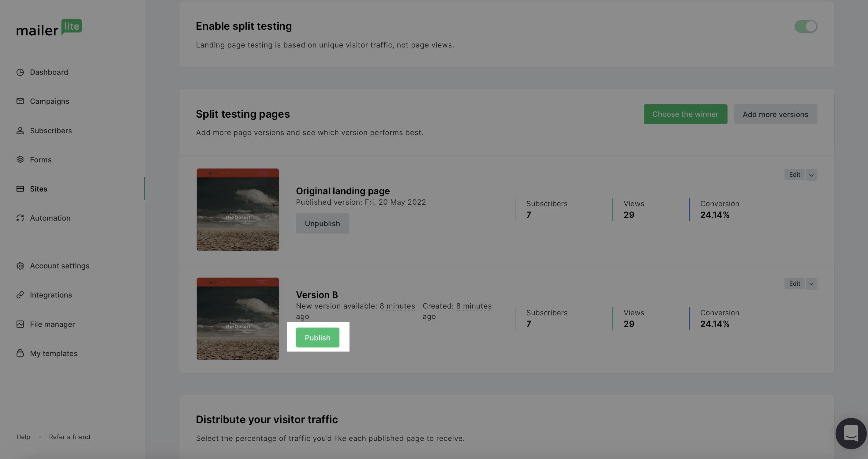Click the MailerLite logo
This screenshot has width=868, height=459.
click(x=49, y=28)
